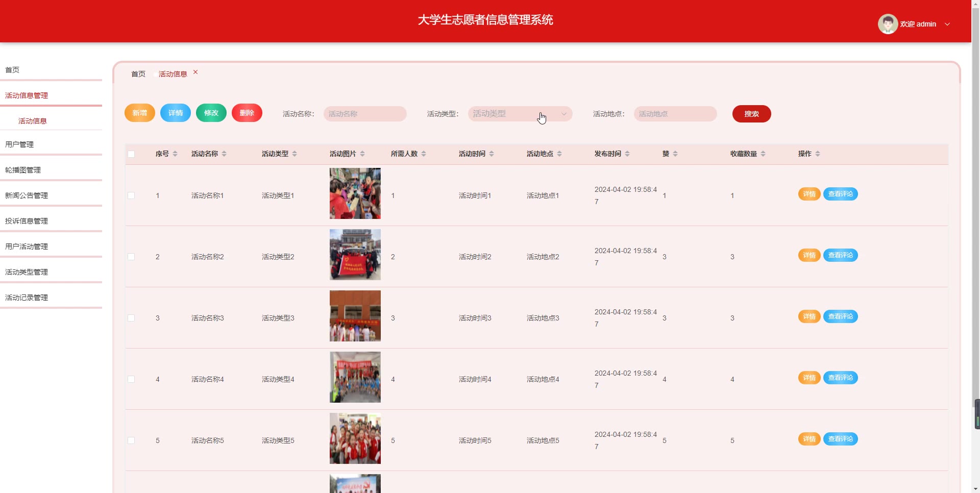Click the 活动名称 search input field
980x493 pixels.
[x=365, y=114]
